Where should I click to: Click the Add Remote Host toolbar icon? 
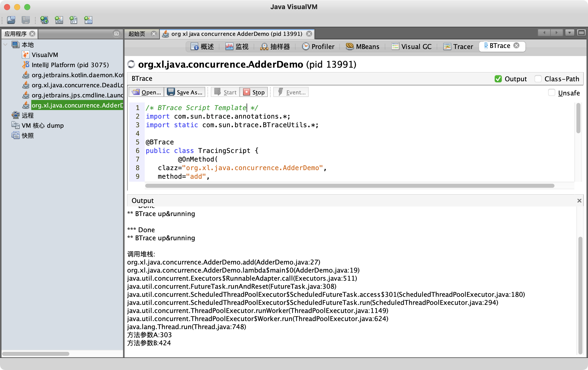click(44, 20)
